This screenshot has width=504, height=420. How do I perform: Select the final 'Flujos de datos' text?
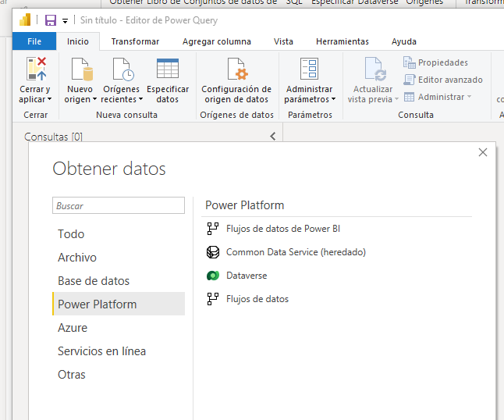coord(257,299)
